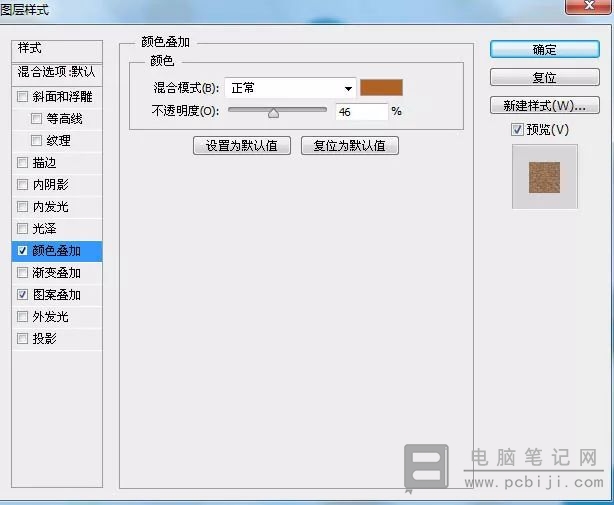Viewport: 614px width, 505px height.
Task: Open the 图案叠加 settings entry
Action: 57,294
